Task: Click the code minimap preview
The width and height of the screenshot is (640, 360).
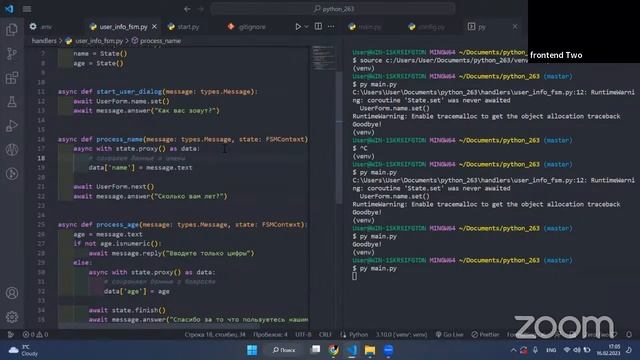Action: coord(323,58)
